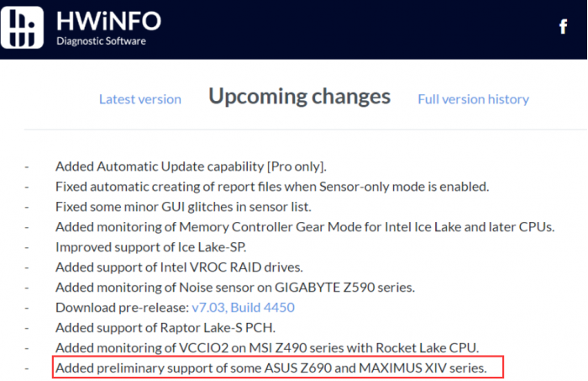Open the Full version history tab
The width and height of the screenshot is (588, 381).
tap(473, 99)
